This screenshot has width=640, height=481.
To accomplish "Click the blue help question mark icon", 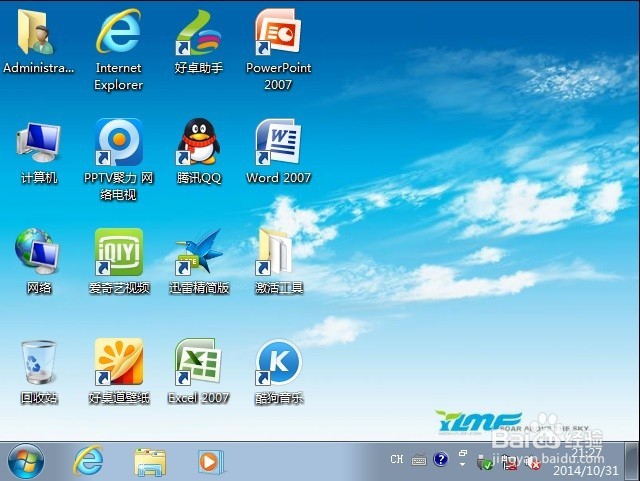I will point(440,459).
